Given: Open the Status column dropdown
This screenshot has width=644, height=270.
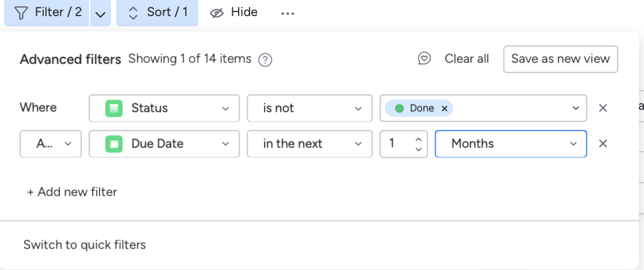Looking at the screenshot, I should 164,108.
